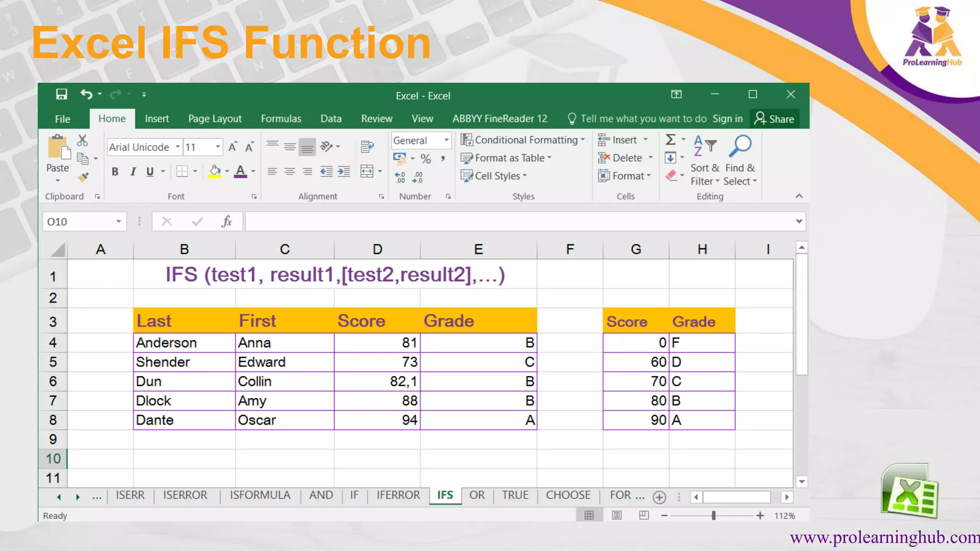Select the Format Painter brush
980x551 pixels.
(x=83, y=177)
